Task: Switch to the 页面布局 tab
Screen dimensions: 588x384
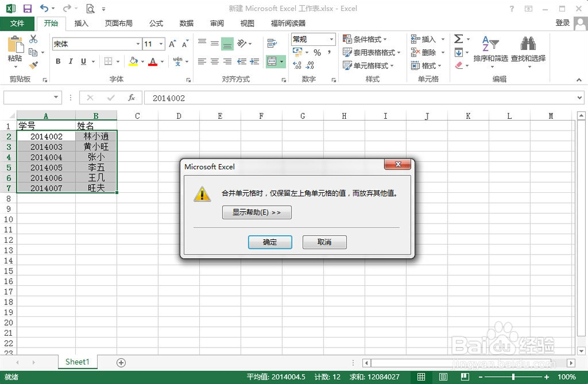Action: [119, 24]
